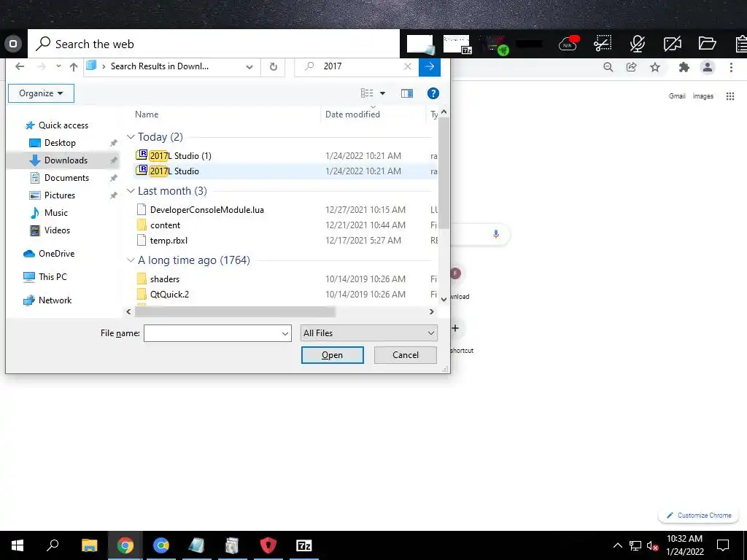Toggle the disabled camera icon

(x=672, y=44)
